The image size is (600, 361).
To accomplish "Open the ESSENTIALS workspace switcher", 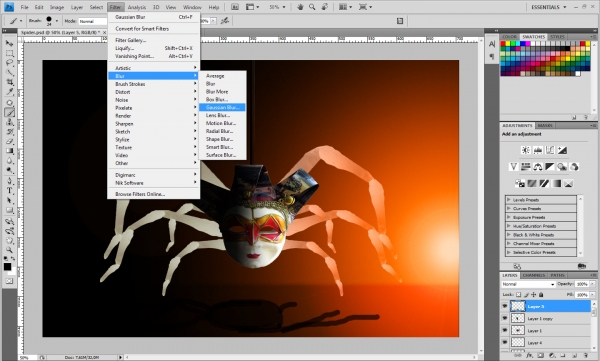I will pyautogui.click(x=548, y=7).
